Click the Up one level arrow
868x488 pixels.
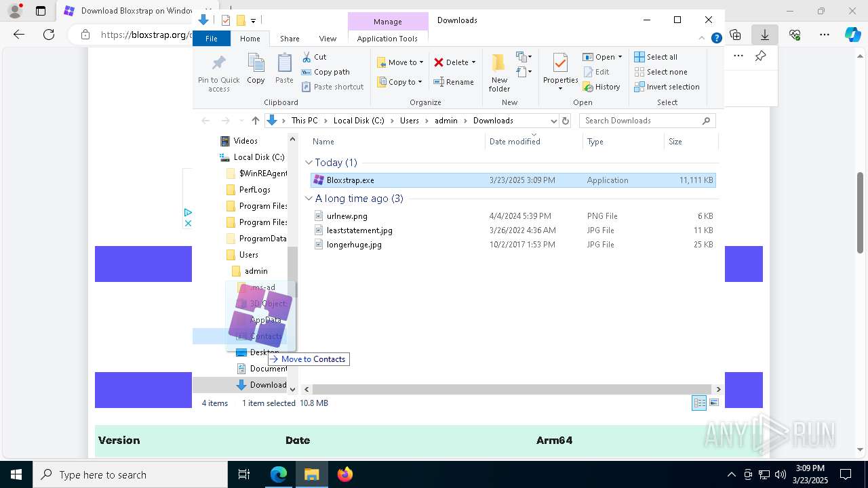(255, 121)
